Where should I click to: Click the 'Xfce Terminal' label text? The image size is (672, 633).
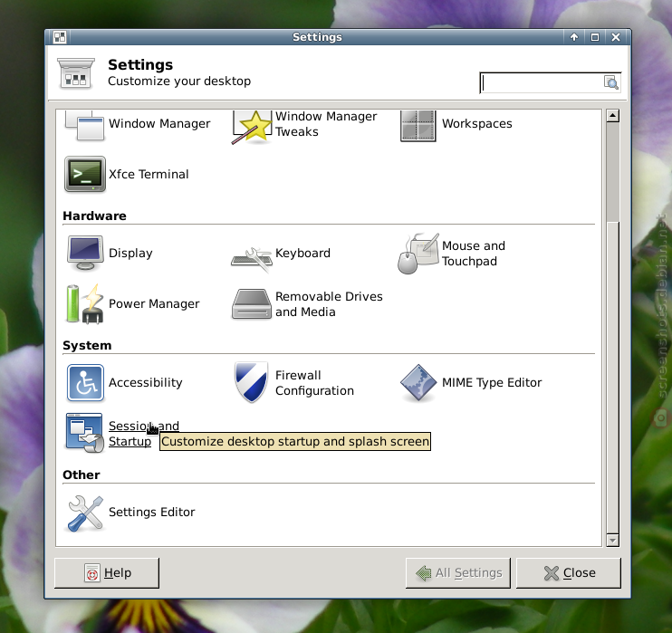click(149, 175)
